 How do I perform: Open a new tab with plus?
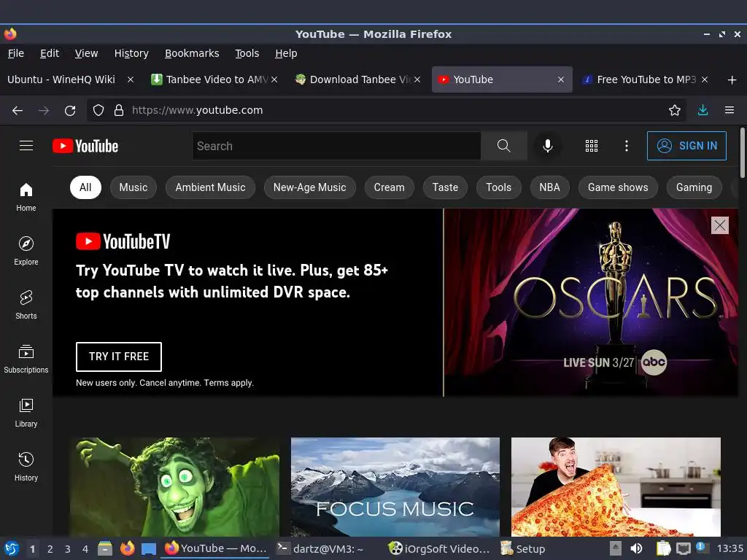coord(732,79)
